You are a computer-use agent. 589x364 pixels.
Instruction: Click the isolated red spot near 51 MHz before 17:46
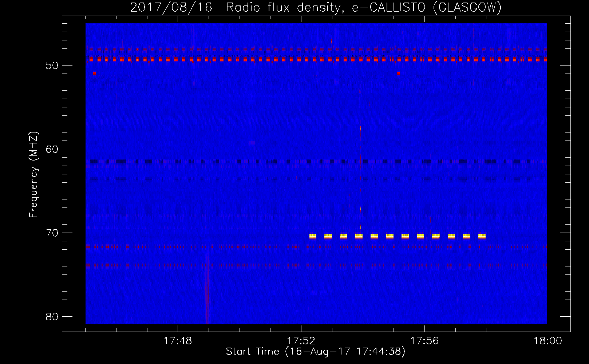click(95, 73)
